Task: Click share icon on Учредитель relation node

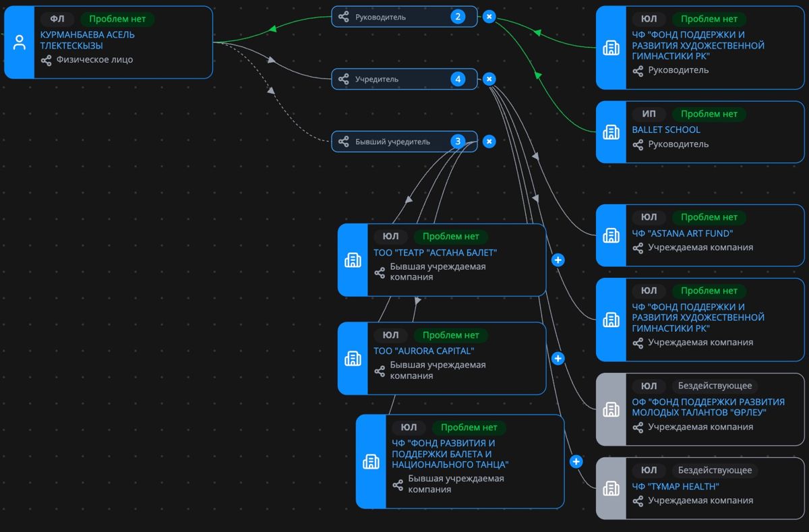Action: coord(344,79)
